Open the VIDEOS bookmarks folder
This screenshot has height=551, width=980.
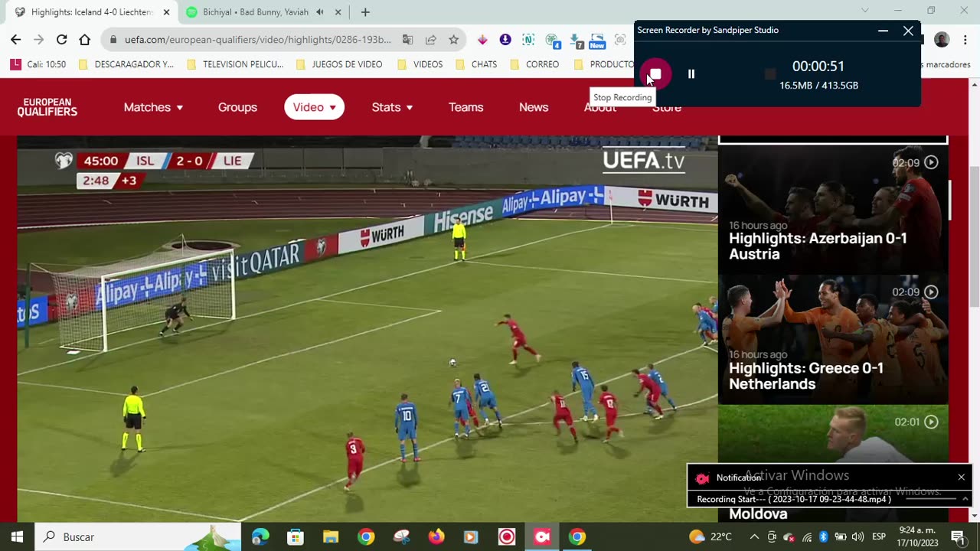(x=420, y=64)
